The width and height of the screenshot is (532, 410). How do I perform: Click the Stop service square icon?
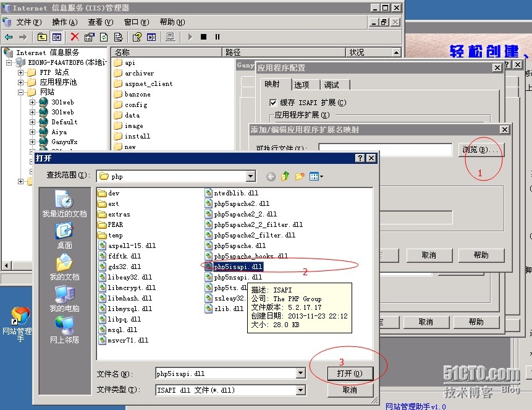(x=203, y=36)
